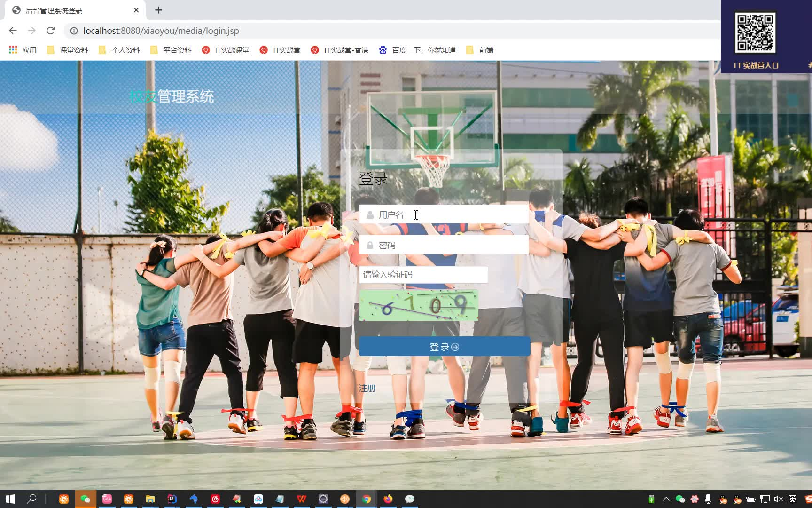
Task: Click the green USB eject tray icon
Action: click(651, 499)
